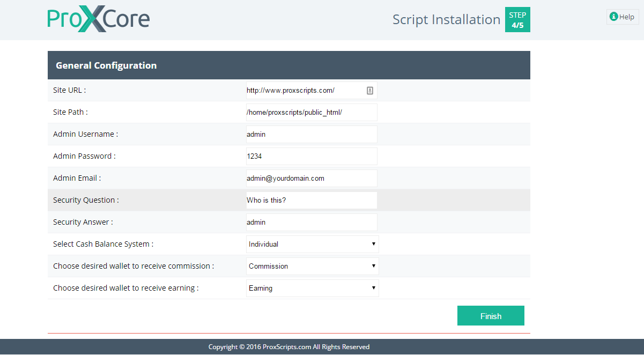This screenshot has height=355, width=644.
Task: Click the 'General Configuration' header
Action: pos(106,65)
